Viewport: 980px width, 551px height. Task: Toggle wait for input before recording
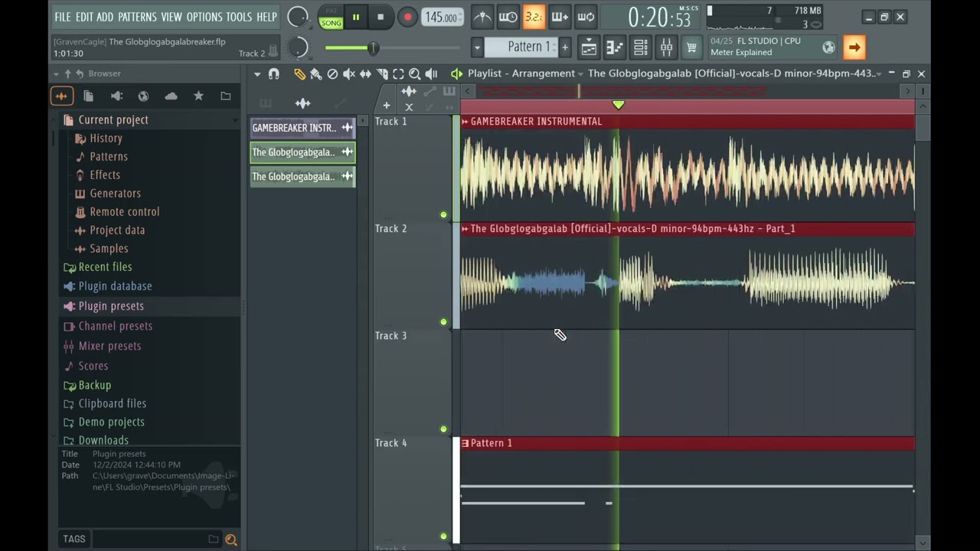508,17
